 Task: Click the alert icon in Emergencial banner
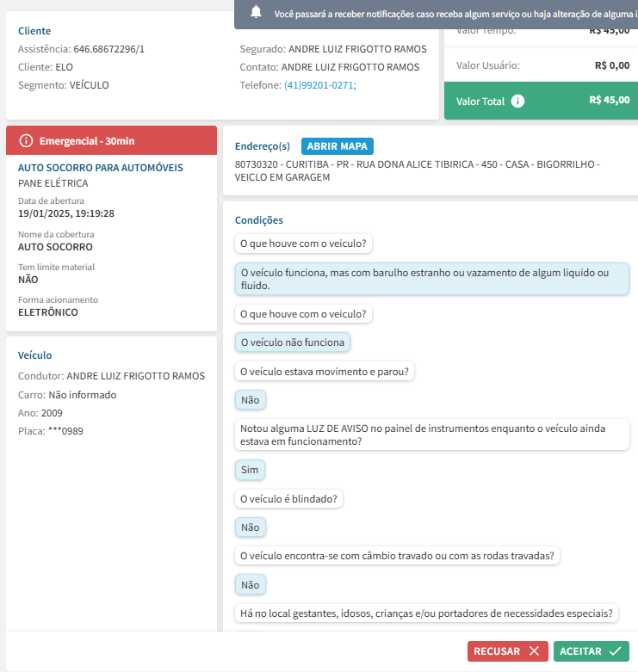tap(26, 141)
